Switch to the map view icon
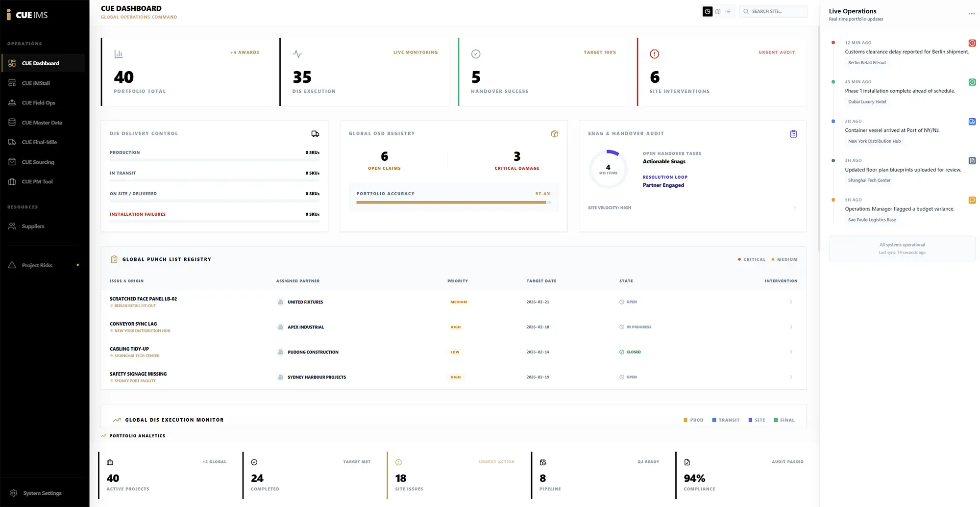The image size is (980, 507). pyautogui.click(x=718, y=11)
